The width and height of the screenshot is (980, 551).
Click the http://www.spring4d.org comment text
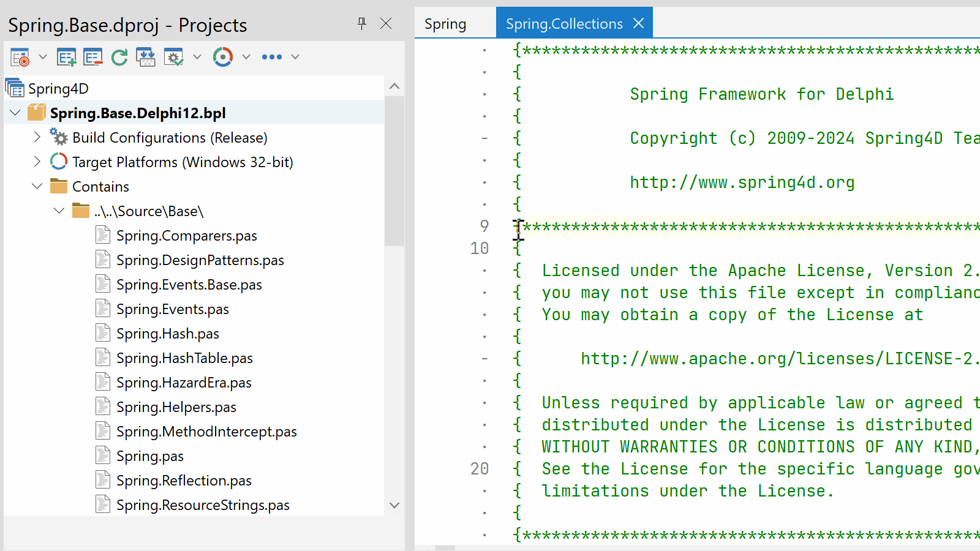pos(742,182)
